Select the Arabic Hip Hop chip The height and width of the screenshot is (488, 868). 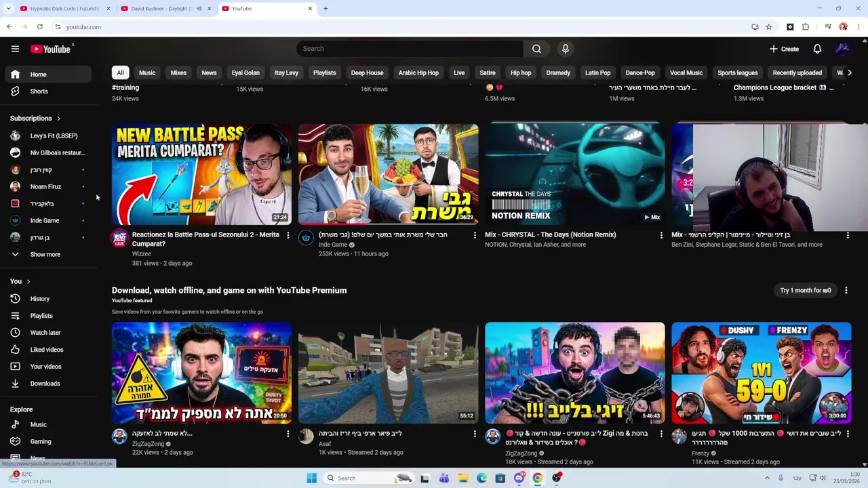click(x=418, y=73)
